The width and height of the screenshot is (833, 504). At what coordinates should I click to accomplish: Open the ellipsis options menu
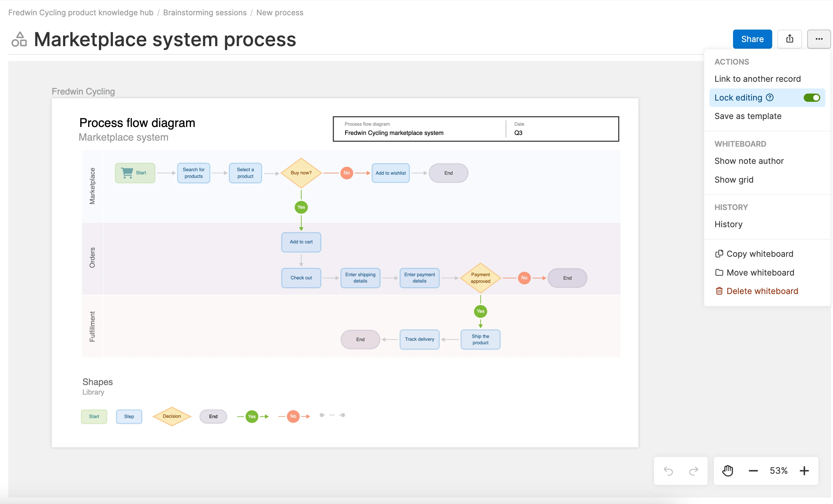(819, 39)
